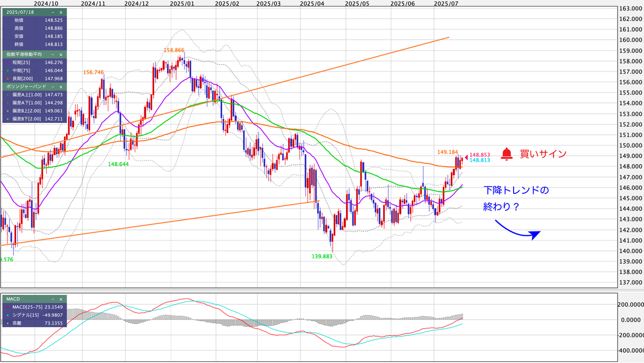Click the 偏差B上[2.00] row

[x=34, y=110]
